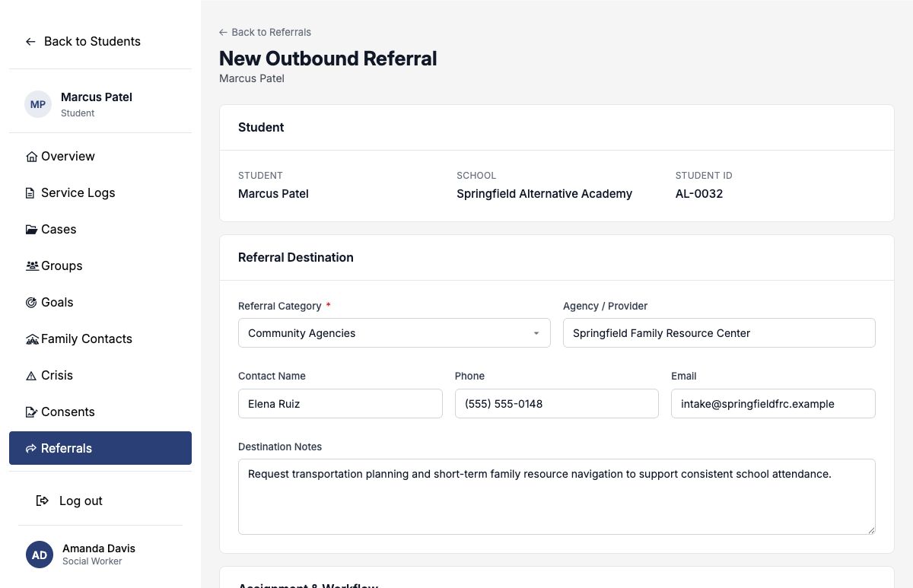Screen dimensions: 913x588
Task: Click the Referral Destination section title
Action: click(x=296, y=258)
